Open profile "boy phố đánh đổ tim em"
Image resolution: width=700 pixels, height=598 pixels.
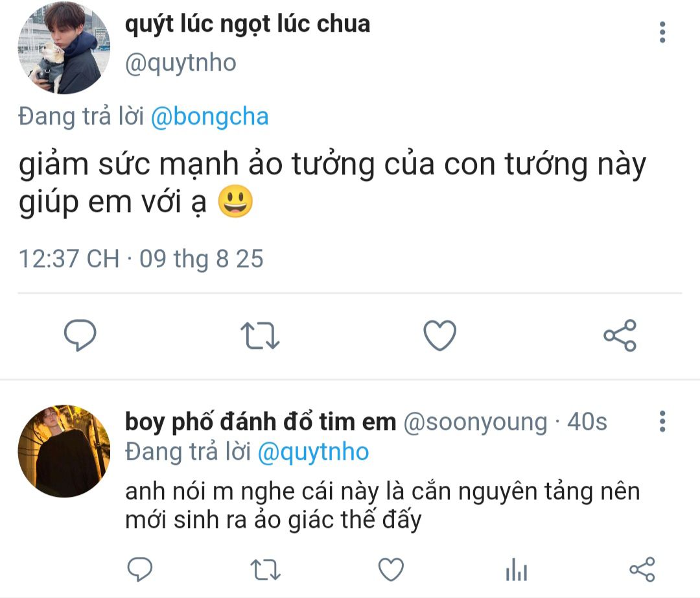(x=260, y=422)
